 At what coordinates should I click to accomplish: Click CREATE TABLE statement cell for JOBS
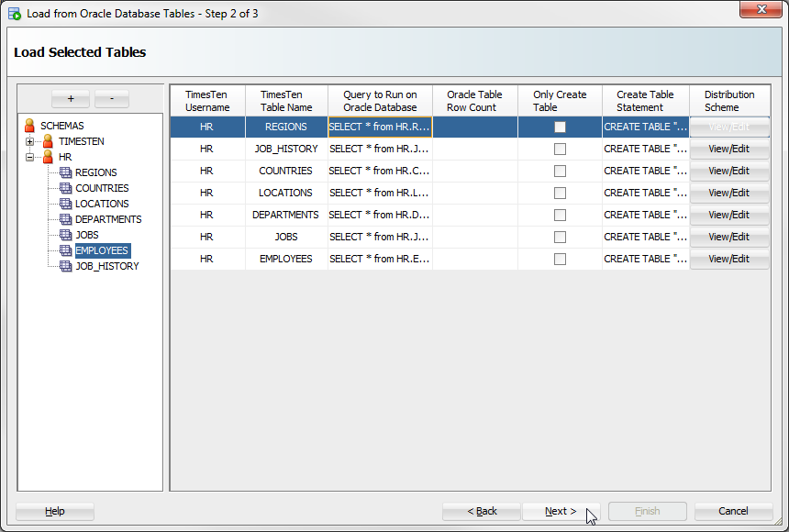tap(645, 237)
